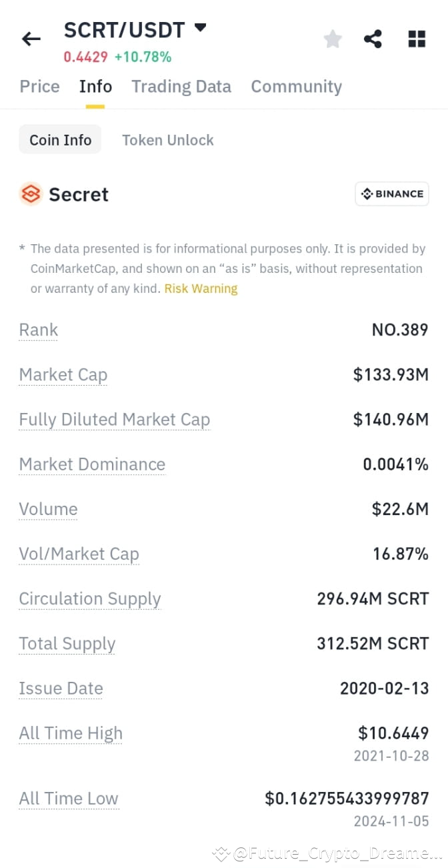Switch to the Token Unlock view

[167, 139]
